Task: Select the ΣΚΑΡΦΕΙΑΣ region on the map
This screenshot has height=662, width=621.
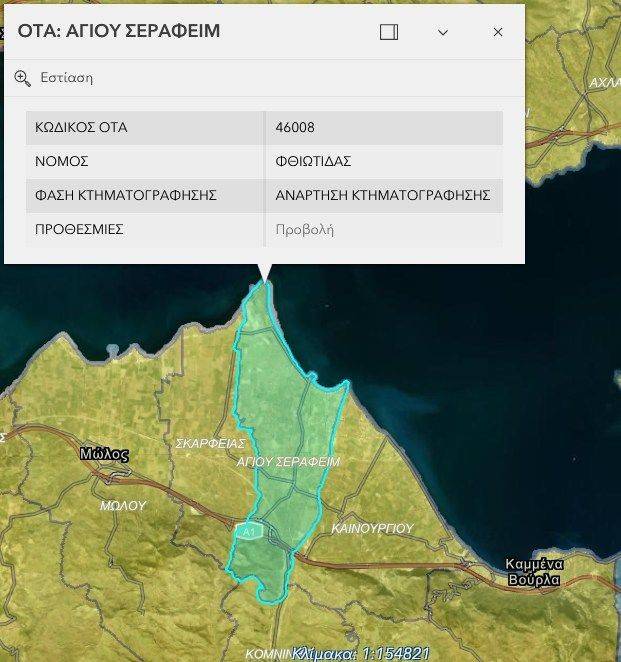Action: tap(210, 442)
